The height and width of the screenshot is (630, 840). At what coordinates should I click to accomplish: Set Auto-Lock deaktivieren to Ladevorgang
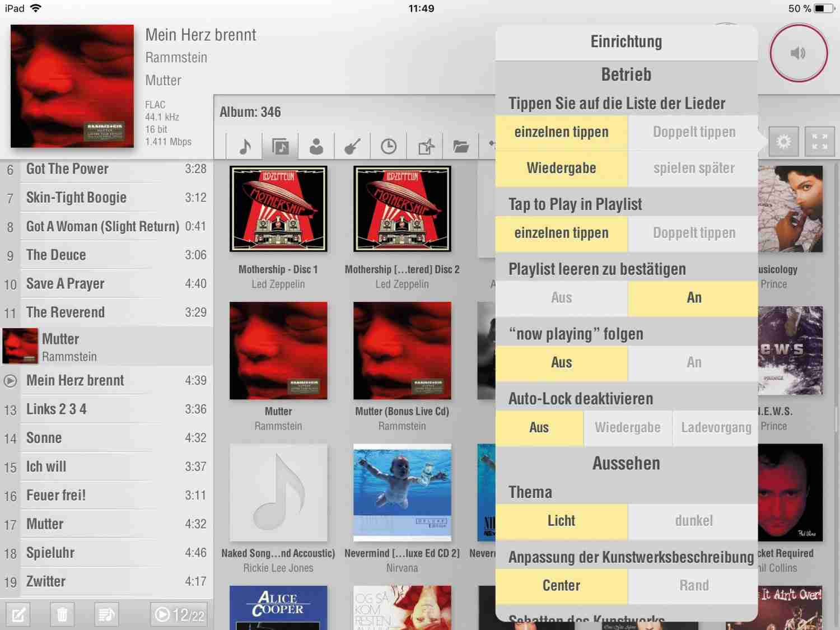(x=716, y=428)
